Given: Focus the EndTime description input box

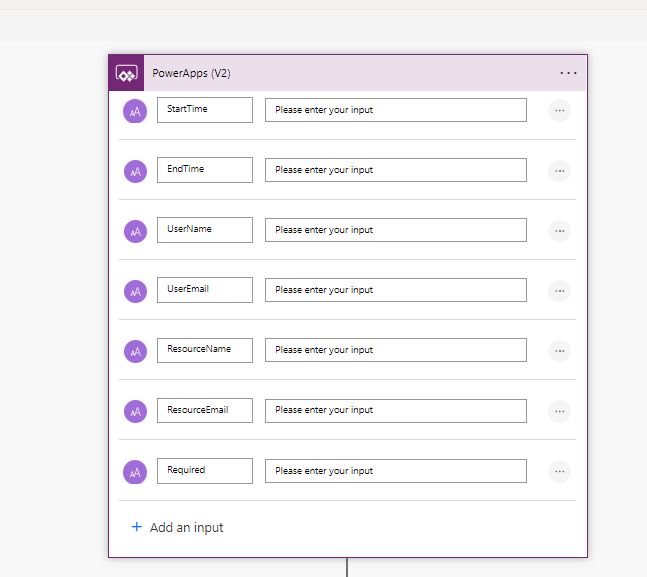Looking at the screenshot, I should [396, 170].
